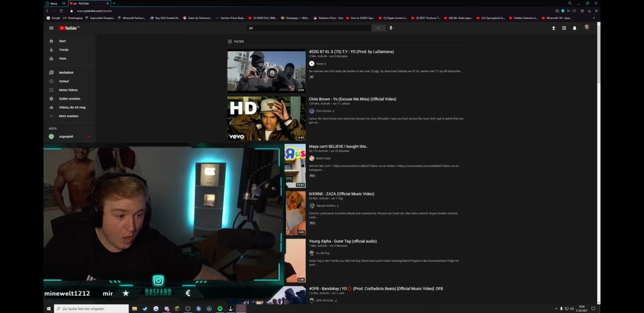The height and width of the screenshot is (313, 644).
Task: Click the #EDG 87 KL X (73) T.Y title
Action: point(352,52)
